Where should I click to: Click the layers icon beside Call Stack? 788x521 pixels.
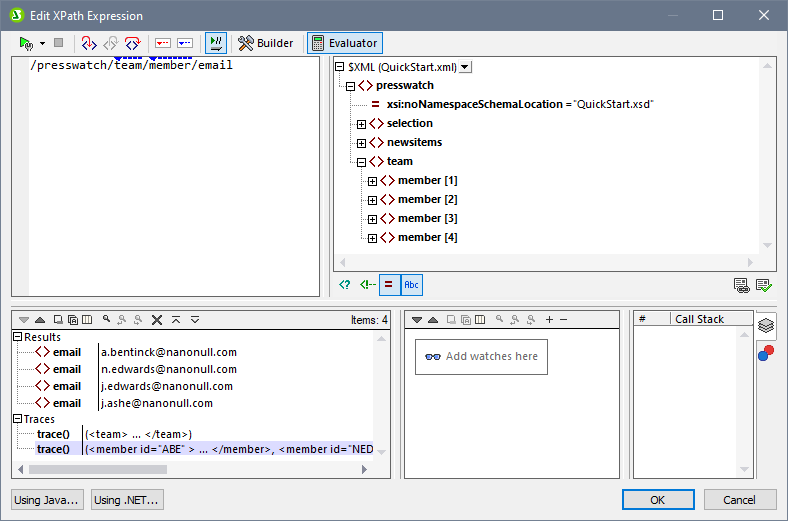pos(765,325)
